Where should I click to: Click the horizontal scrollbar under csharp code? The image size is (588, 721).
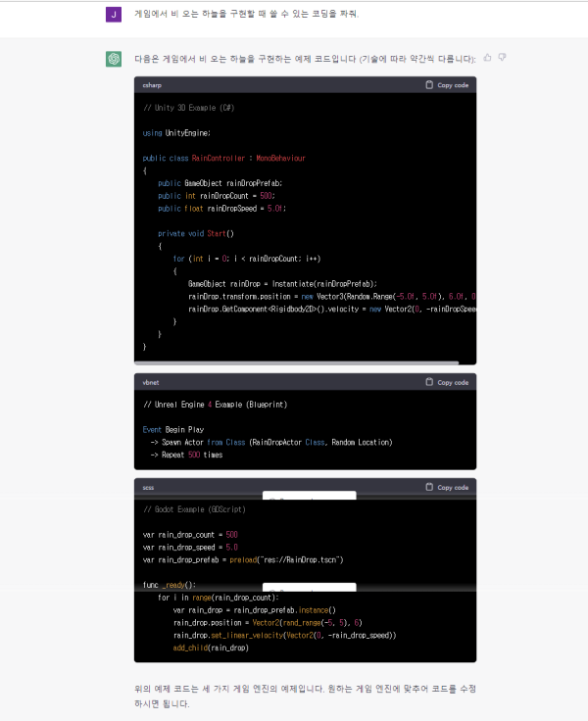(297, 362)
